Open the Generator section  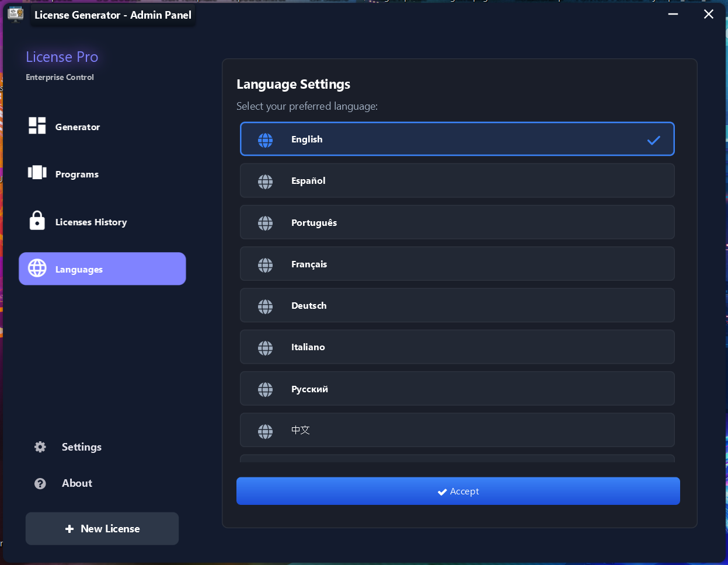(x=102, y=127)
